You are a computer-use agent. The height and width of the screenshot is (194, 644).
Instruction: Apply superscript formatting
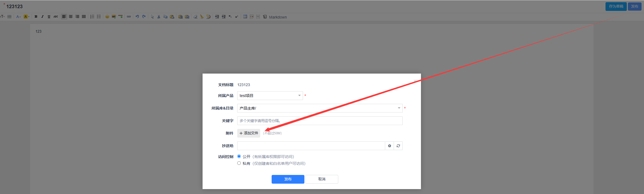tap(237, 17)
